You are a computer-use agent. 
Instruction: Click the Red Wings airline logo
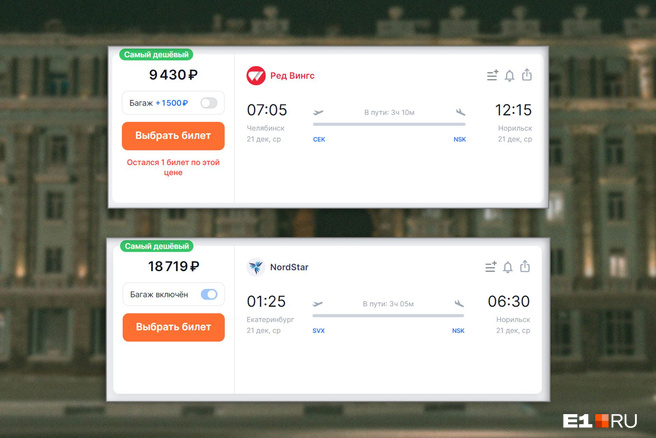[x=256, y=76]
